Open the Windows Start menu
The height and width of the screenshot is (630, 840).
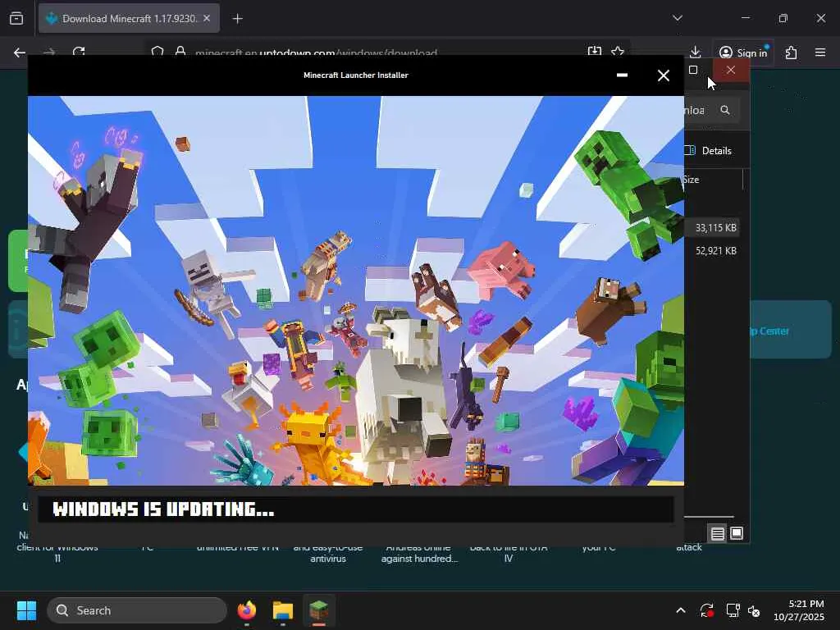coord(26,610)
